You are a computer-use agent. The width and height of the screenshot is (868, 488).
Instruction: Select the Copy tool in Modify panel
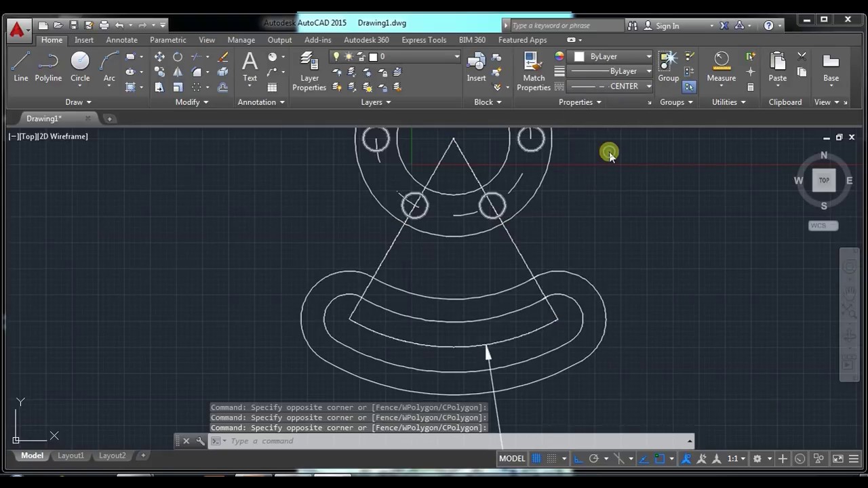tap(159, 72)
